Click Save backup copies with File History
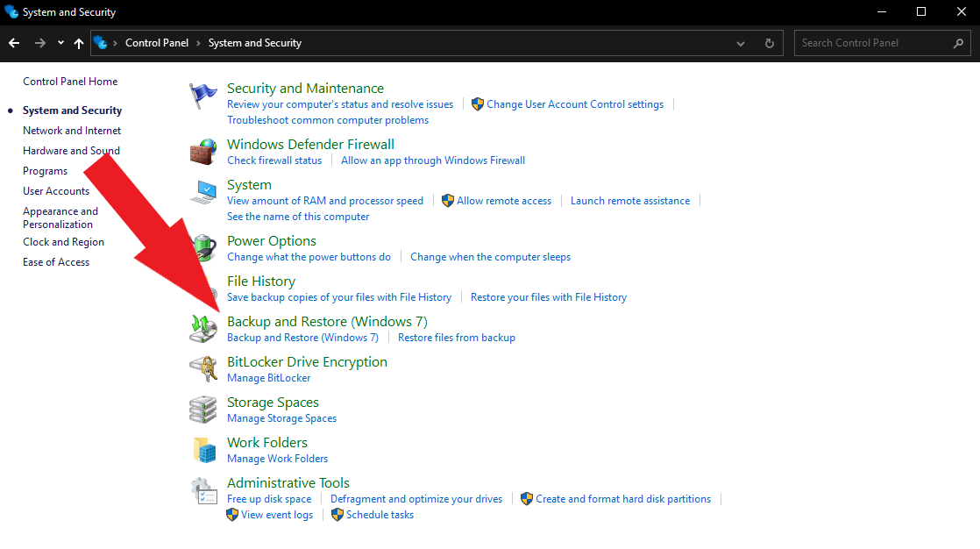Viewport: 980px width, 549px height. (x=339, y=297)
